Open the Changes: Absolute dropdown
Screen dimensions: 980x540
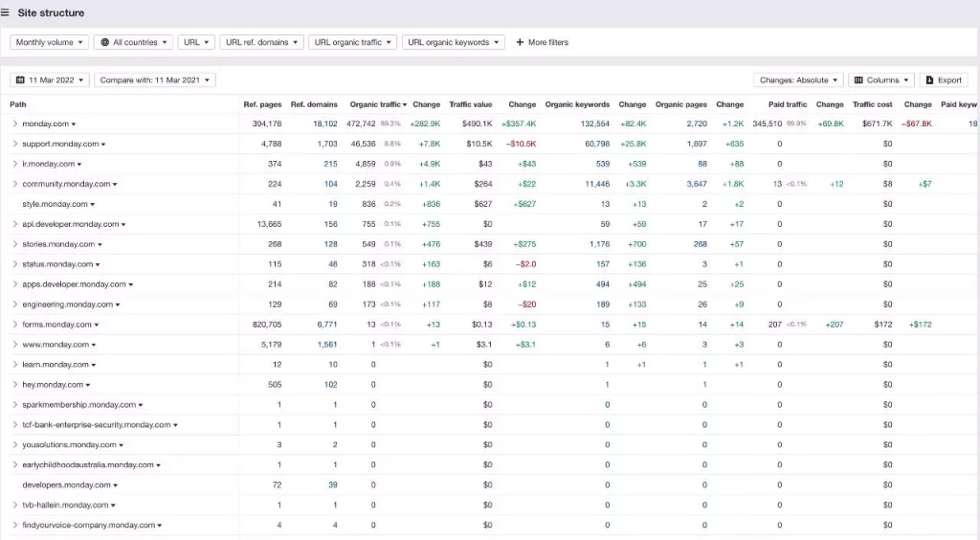point(798,80)
